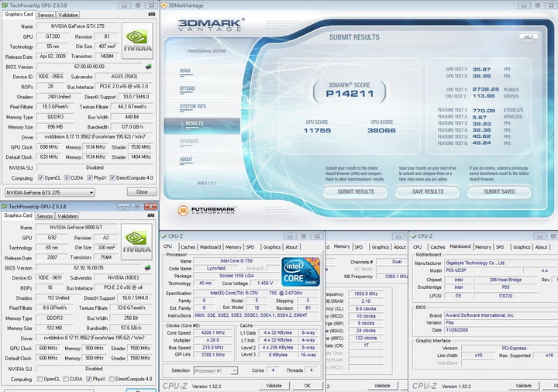Toggle DirectCompute 4.0 checkbox for GTX 275

pyautogui.click(x=112, y=178)
